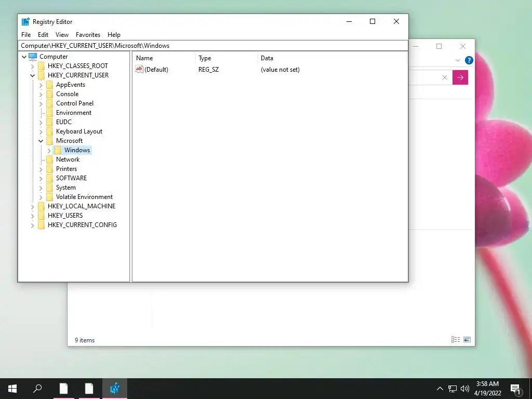Expand the Control Panel key chevron
Screen dimensions: 532x399
point(41,103)
